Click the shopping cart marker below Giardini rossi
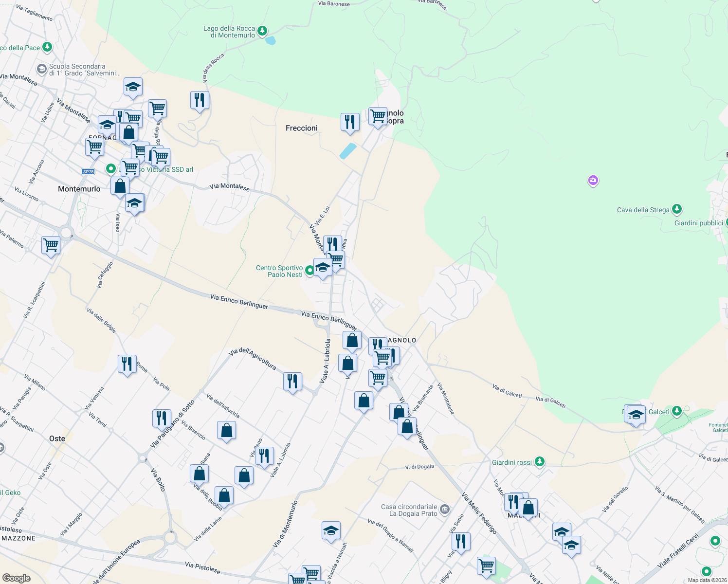Screen dimensions: 728x584 [486, 565]
